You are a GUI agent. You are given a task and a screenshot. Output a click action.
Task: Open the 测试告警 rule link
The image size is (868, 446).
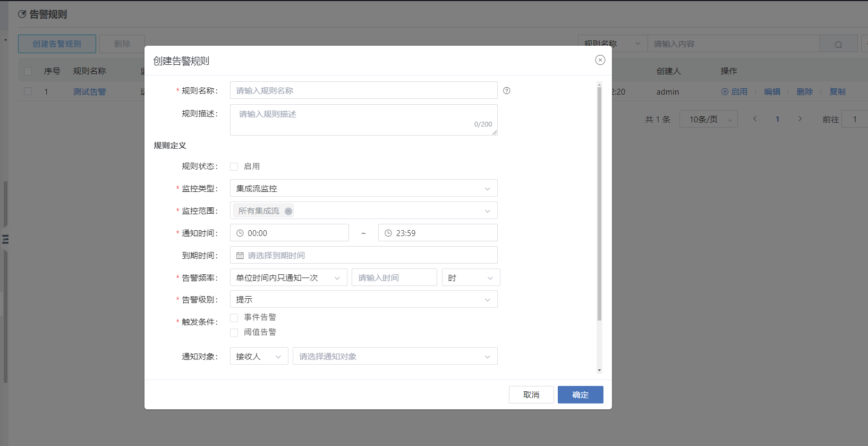90,92
